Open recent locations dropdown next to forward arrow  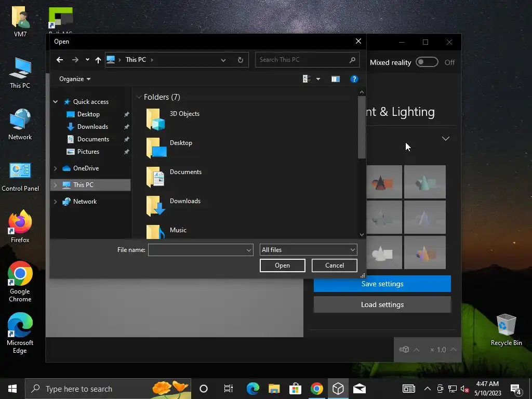click(87, 60)
